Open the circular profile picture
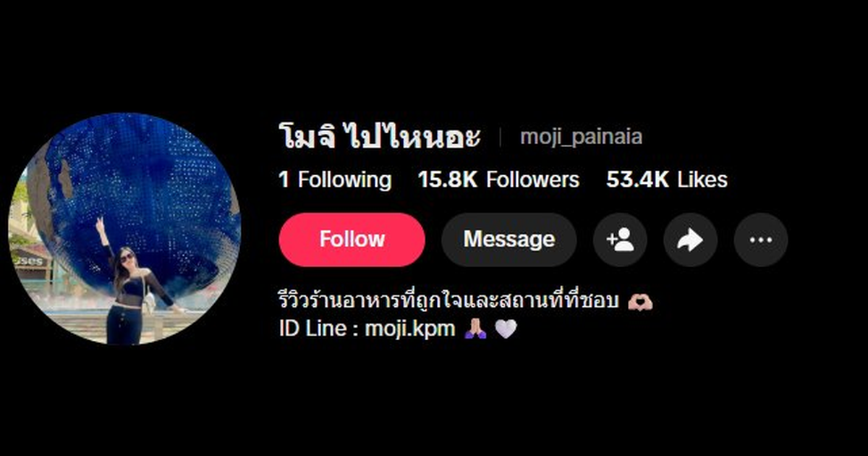 124,229
